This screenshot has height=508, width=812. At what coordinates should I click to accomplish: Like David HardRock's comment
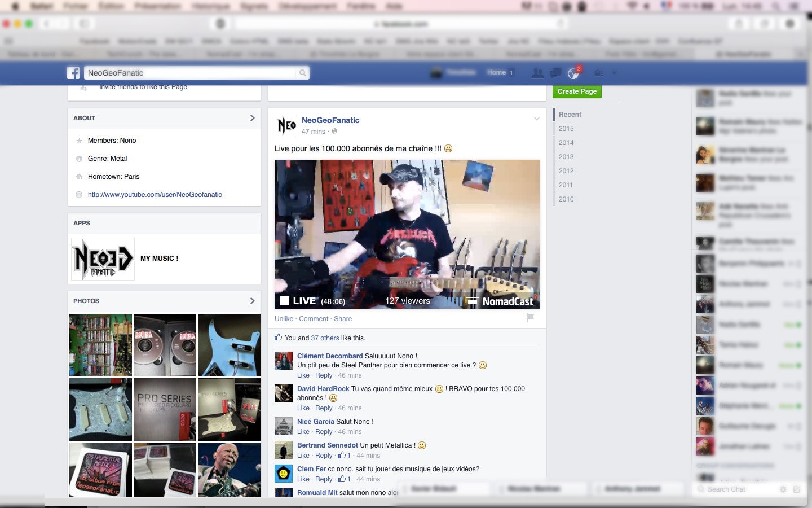303,408
